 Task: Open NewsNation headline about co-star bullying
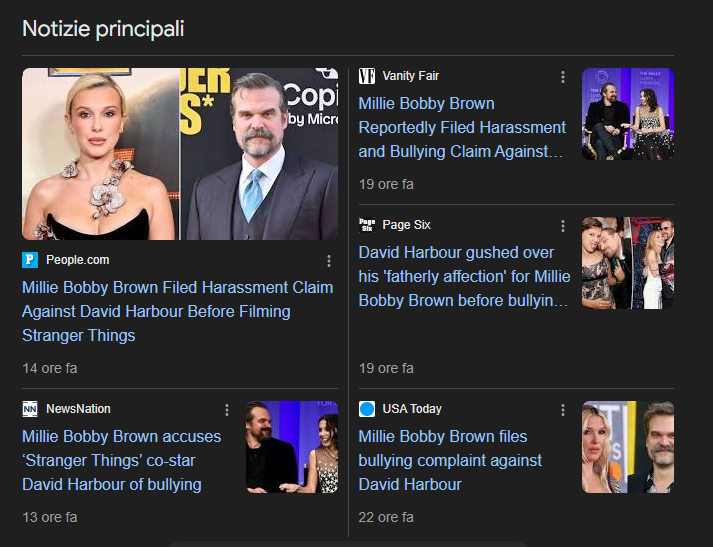click(x=121, y=460)
